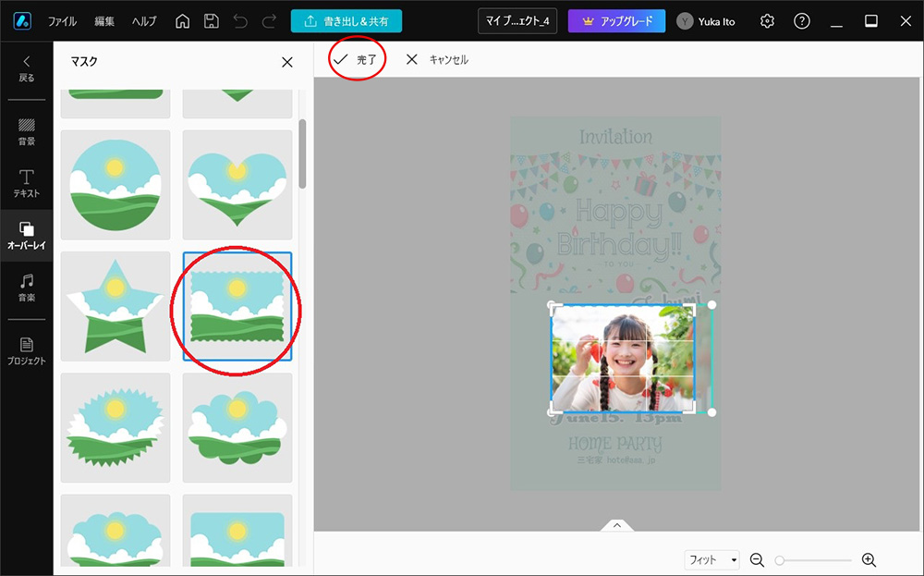Click top-right round handle of photo
The height and width of the screenshot is (576, 924).
point(711,305)
